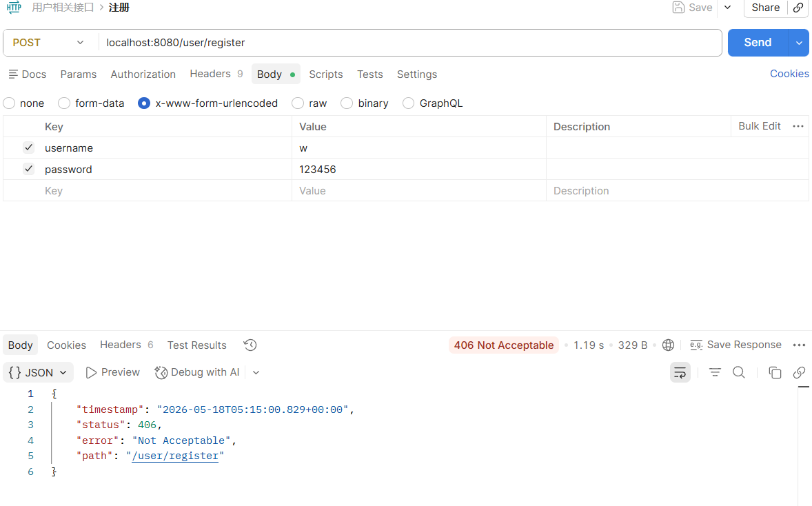Open the response Headers tab

click(126, 345)
